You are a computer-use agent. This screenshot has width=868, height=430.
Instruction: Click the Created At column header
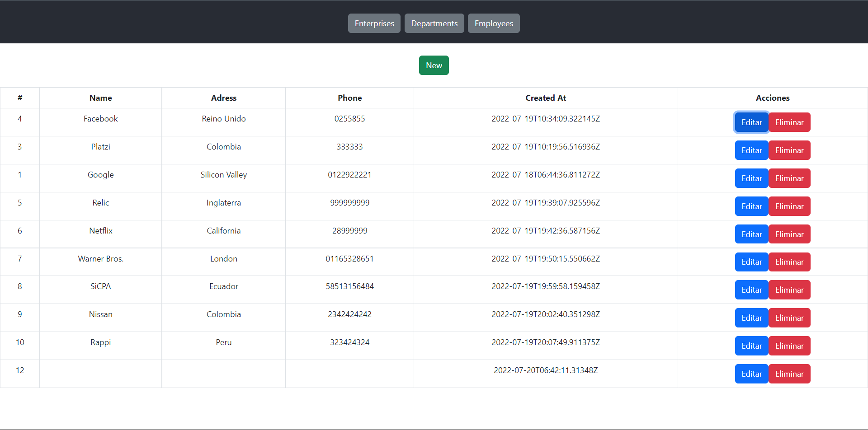[546, 98]
